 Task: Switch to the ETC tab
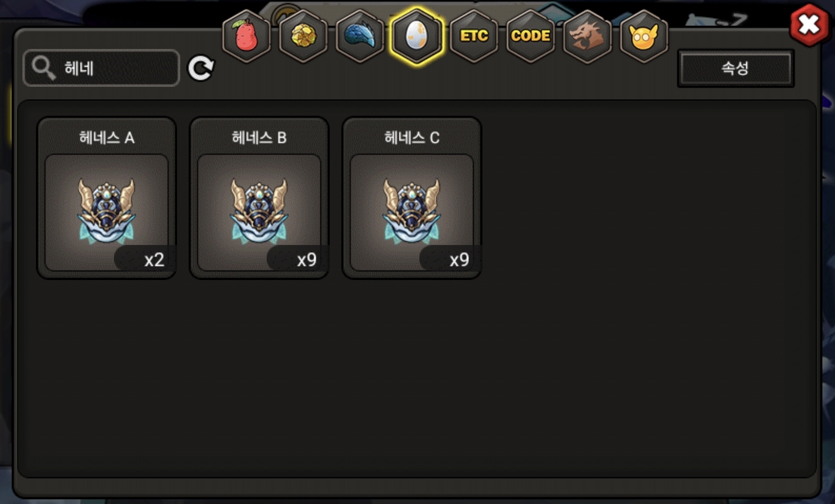click(x=474, y=36)
